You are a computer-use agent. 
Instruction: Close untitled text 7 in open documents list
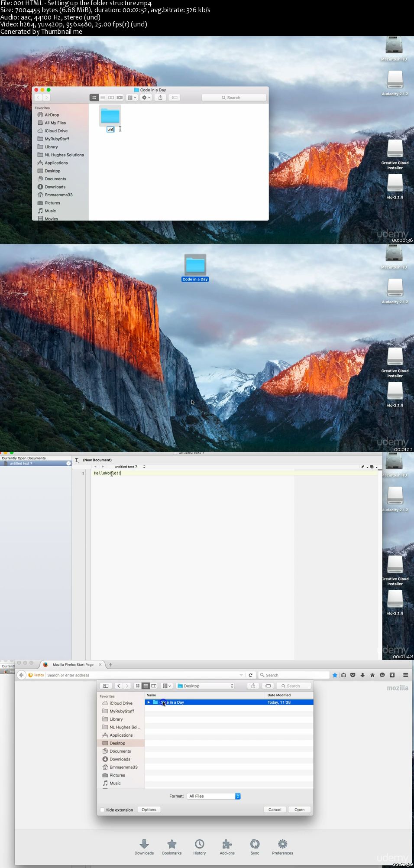tap(68, 464)
